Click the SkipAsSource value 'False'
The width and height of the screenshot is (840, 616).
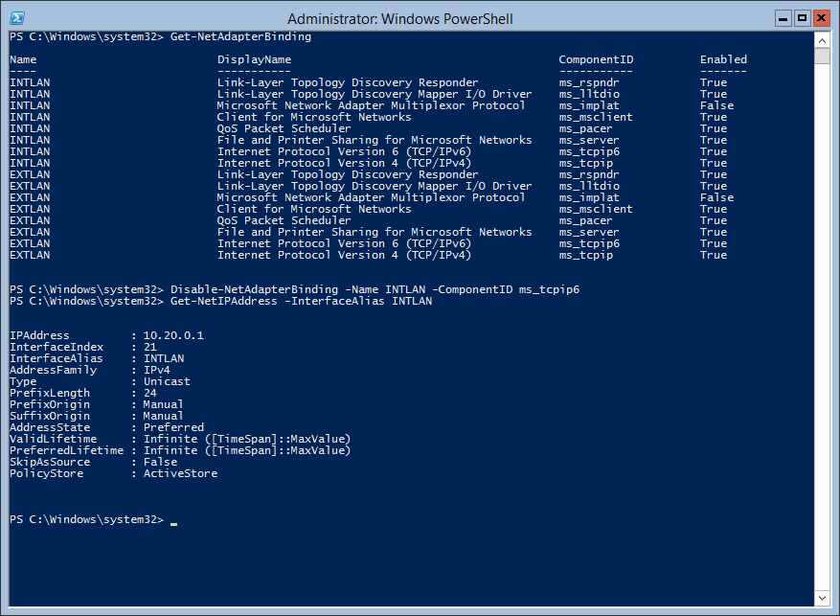(160, 463)
